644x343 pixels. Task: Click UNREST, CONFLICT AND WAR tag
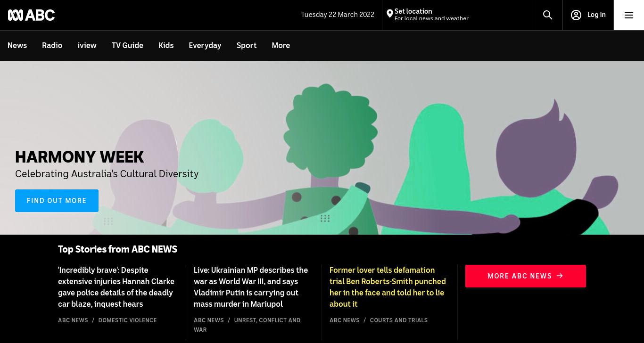pos(247,325)
